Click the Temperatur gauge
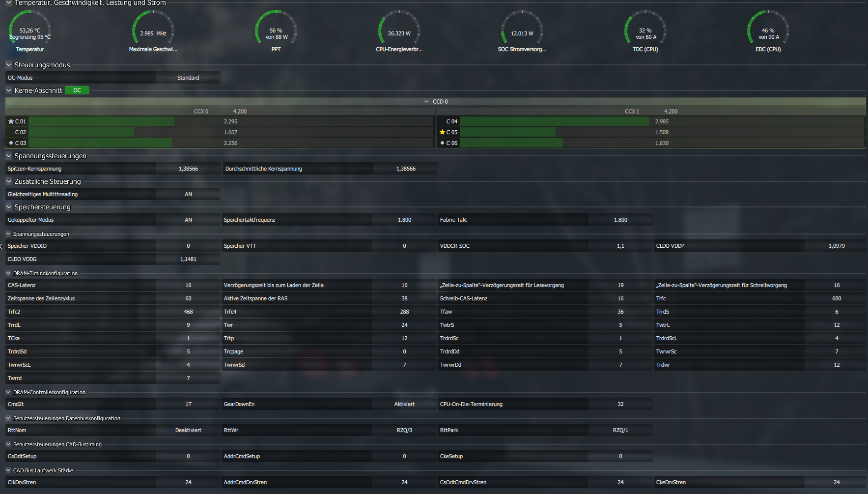 30,31
